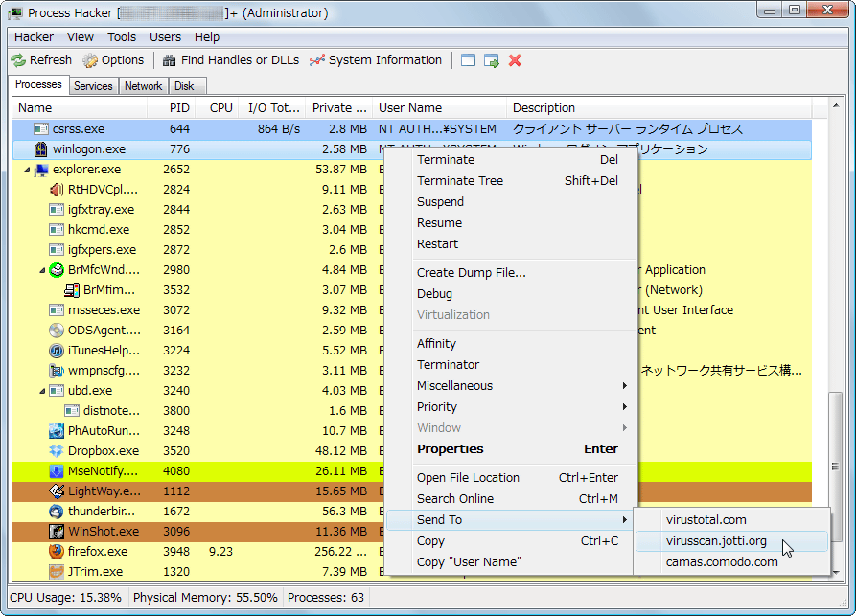Open the View menu

point(81,37)
